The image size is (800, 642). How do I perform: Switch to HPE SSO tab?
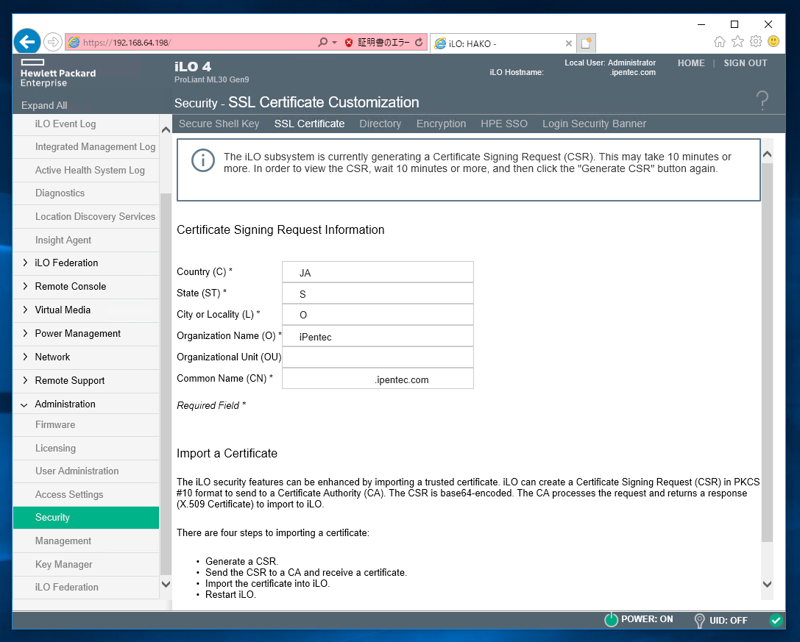tap(504, 124)
